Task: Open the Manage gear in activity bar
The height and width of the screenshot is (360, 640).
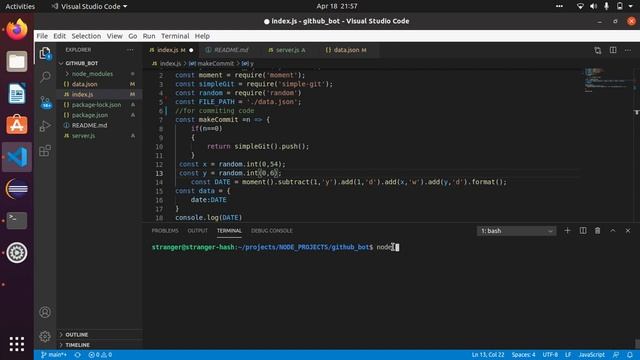Action: click(45, 336)
